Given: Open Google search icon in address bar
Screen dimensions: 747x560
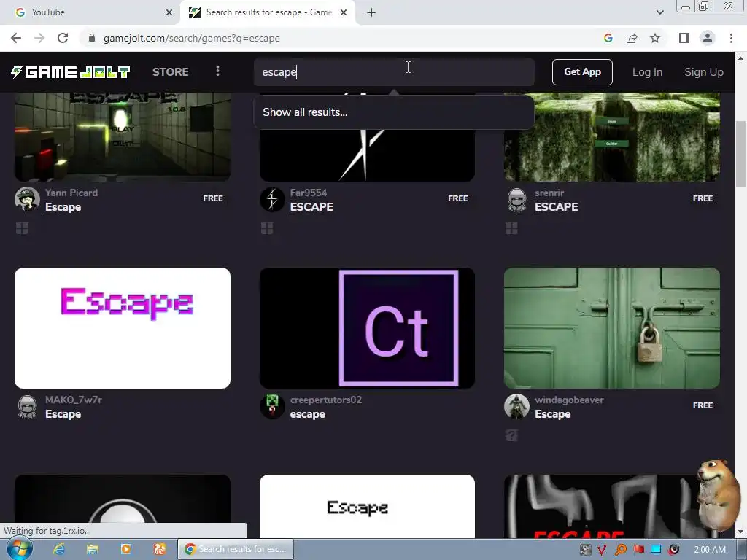Looking at the screenshot, I should pyautogui.click(x=608, y=38).
